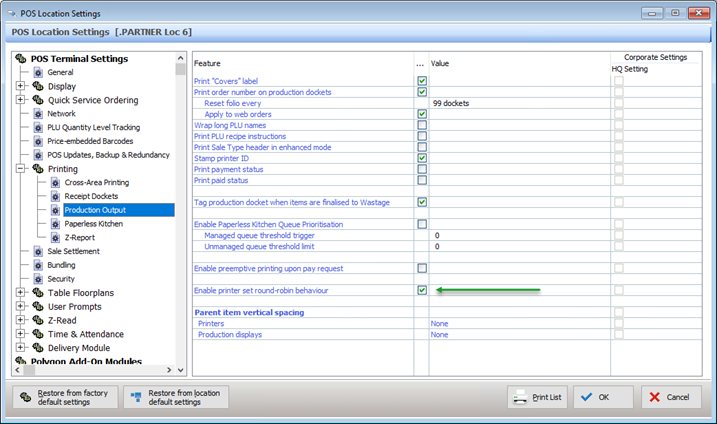Expand the Display tree node
Image resolution: width=717 pixels, height=424 pixels.
point(20,86)
